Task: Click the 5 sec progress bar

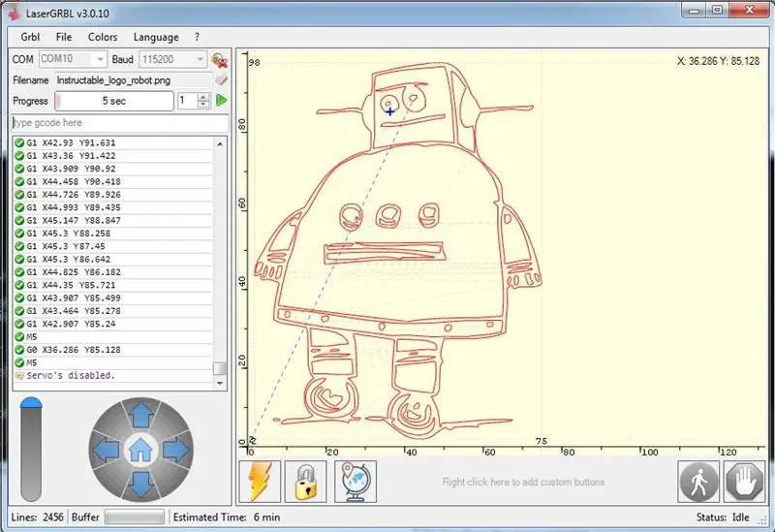Action: point(114,101)
